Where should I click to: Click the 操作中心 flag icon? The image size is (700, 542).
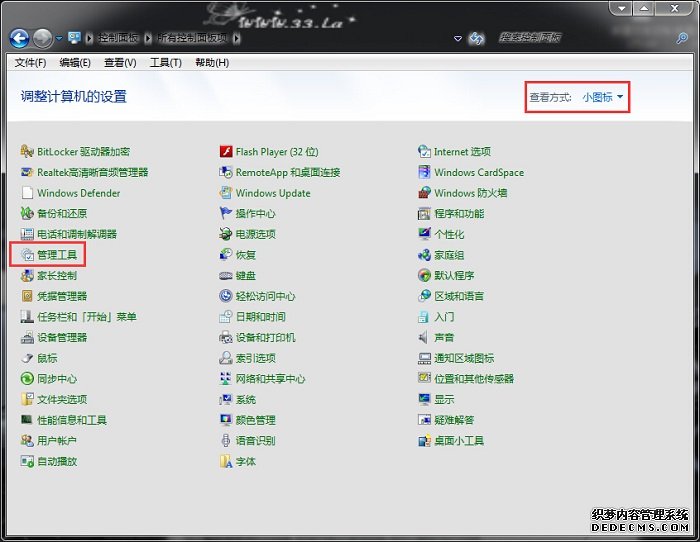pos(226,213)
